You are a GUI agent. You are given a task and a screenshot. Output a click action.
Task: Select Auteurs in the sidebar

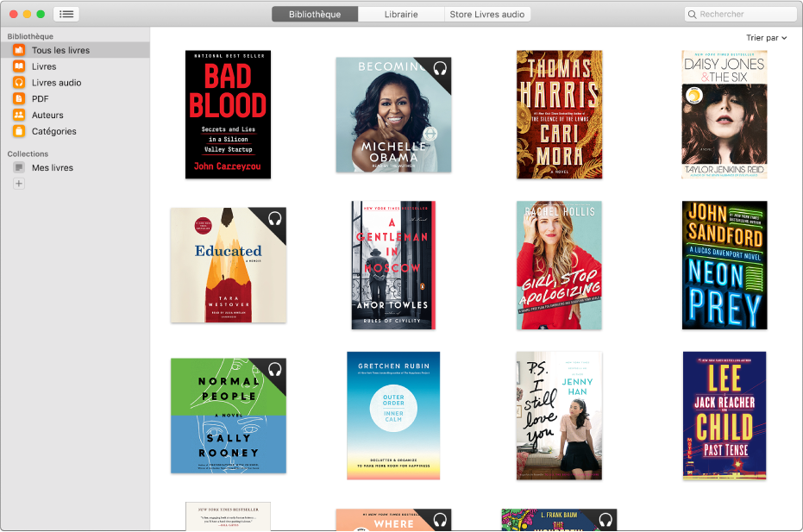[75, 115]
